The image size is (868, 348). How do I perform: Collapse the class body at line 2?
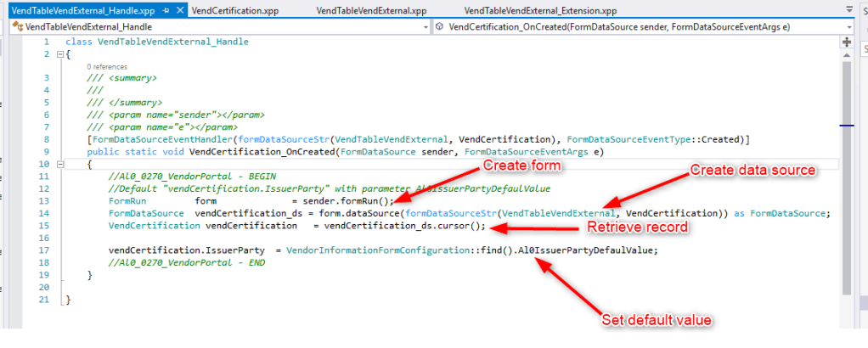[x=59, y=54]
